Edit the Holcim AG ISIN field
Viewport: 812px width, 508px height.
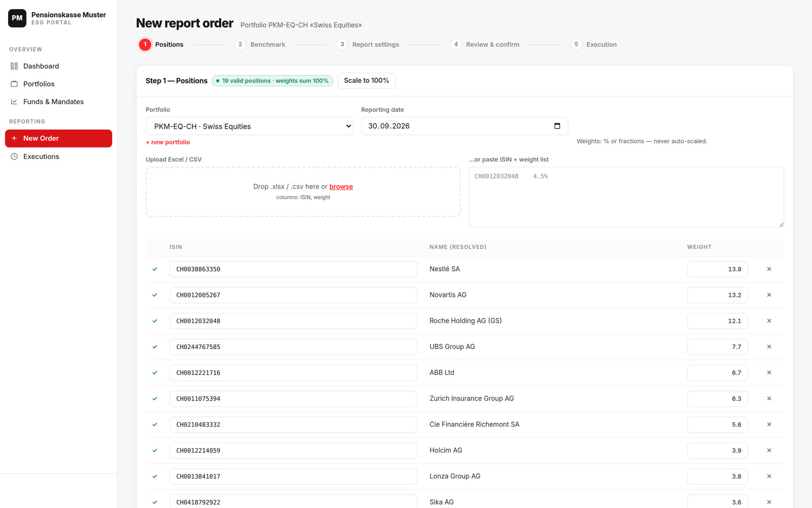(293, 451)
